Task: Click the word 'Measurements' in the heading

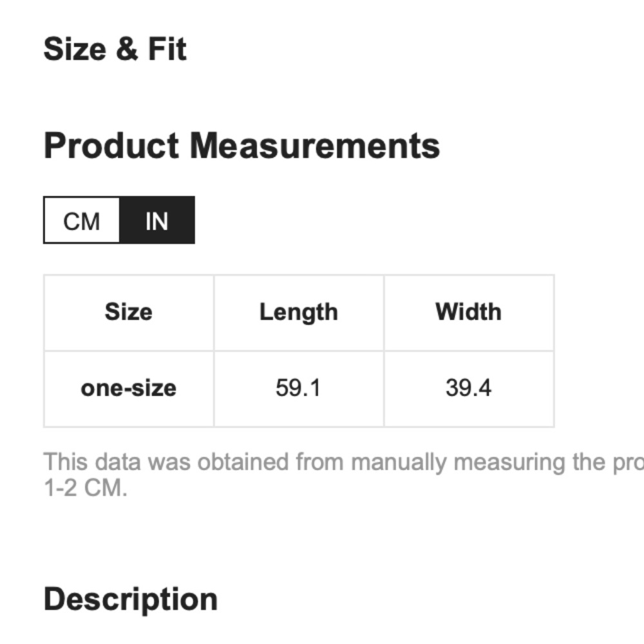Action: click(315, 146)
